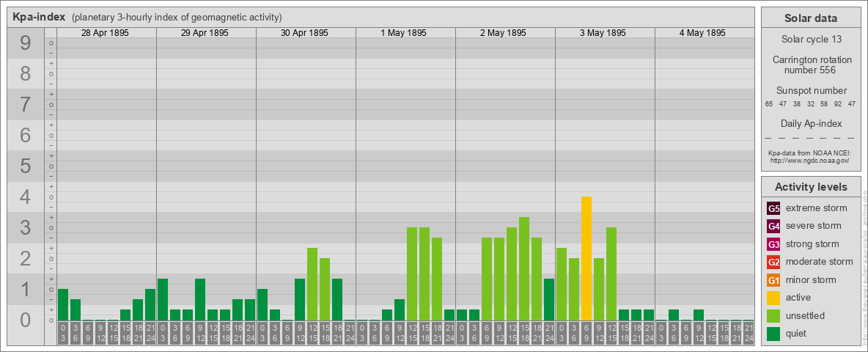Viewport: 868px width, 352px height.
Task: Click the Kpa-index chart title
Action: [x=39, y=17]
